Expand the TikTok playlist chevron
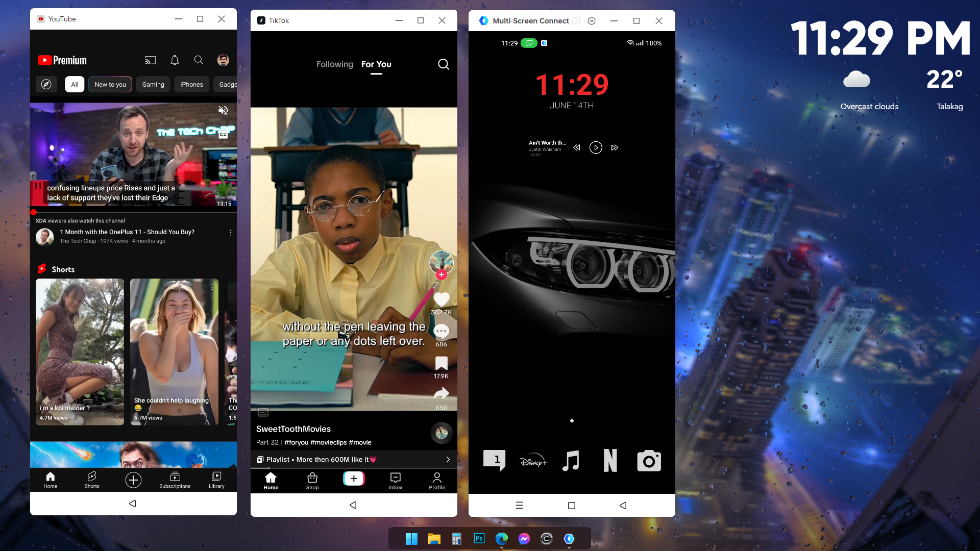Viewport: 980px width, 551px height. pyautogui.click(x=448, y=460)
